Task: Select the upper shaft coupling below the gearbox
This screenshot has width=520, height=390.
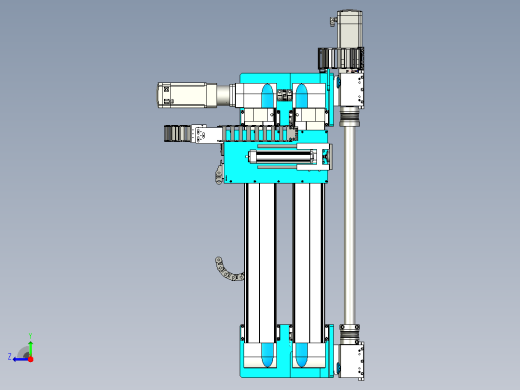Action: pyautogui.click(x=349, y=117)
